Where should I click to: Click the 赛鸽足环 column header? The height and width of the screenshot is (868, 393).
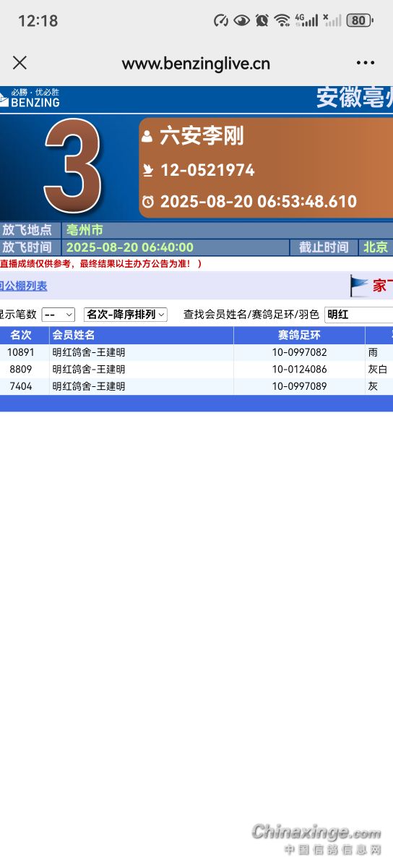(299, 336)
